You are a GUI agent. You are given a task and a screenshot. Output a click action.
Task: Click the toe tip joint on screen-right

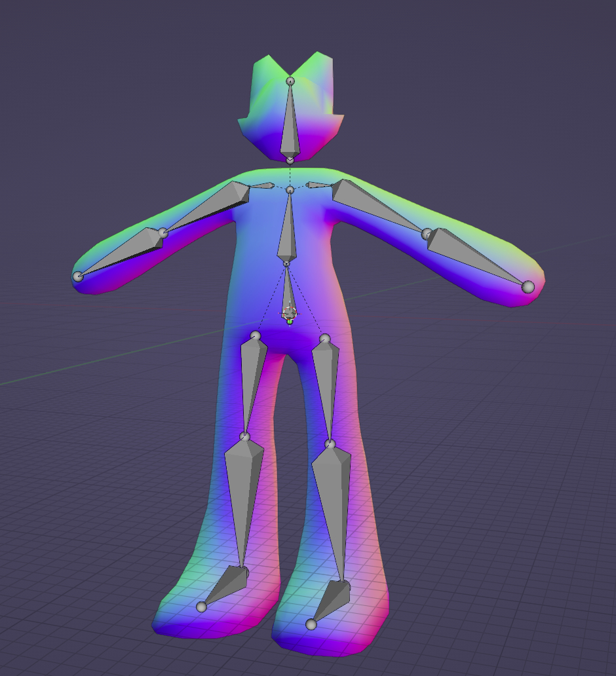click(311, 625)
